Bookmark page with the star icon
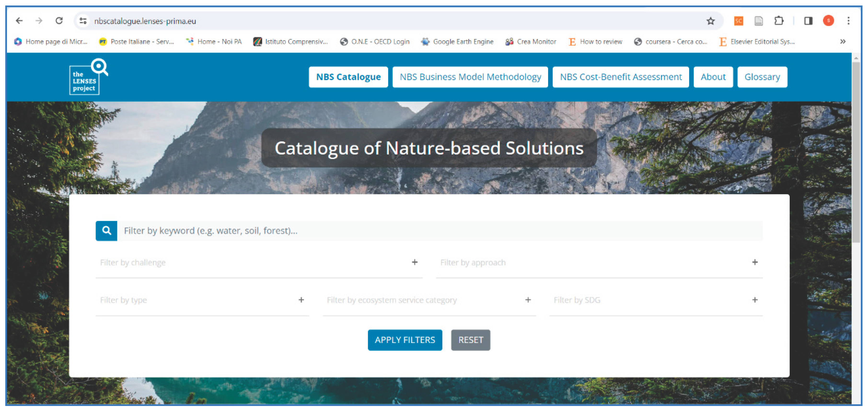The height and width of the screenshot is (411, 868). (710, 21)
